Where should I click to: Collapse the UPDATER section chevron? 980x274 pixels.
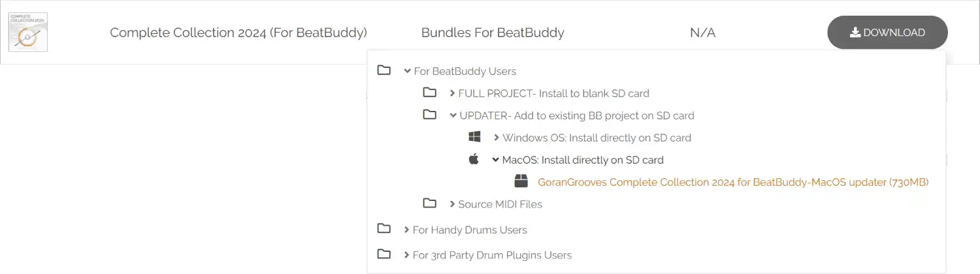click(x=453, y=115)
